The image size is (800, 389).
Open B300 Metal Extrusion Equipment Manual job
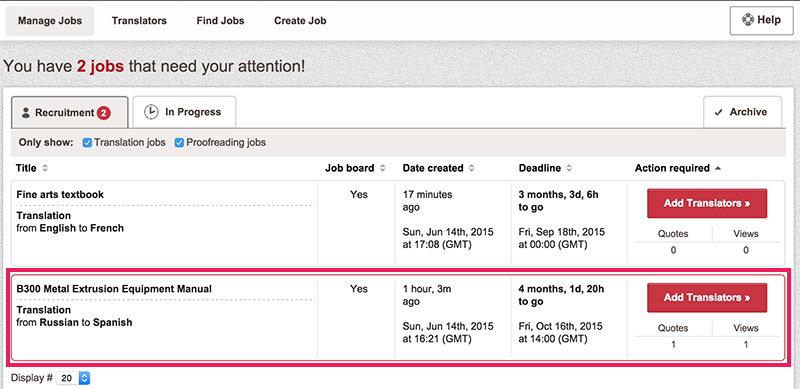coord(114,289)
